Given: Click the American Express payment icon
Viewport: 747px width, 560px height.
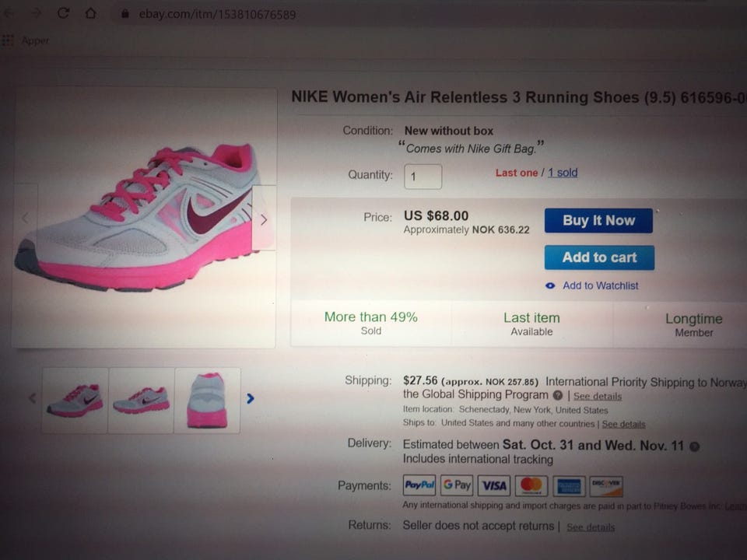Looking at the screenshot, I should [x=569, y=486].
